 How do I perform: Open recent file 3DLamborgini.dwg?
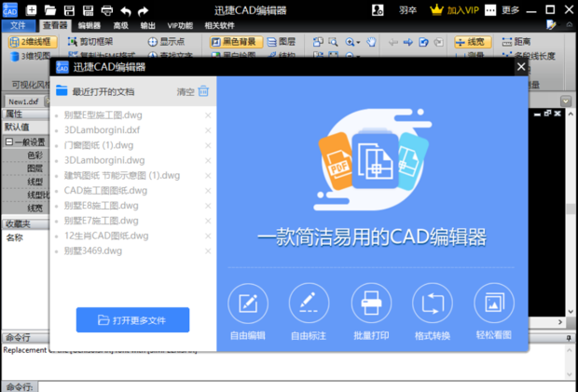point(104,160)
